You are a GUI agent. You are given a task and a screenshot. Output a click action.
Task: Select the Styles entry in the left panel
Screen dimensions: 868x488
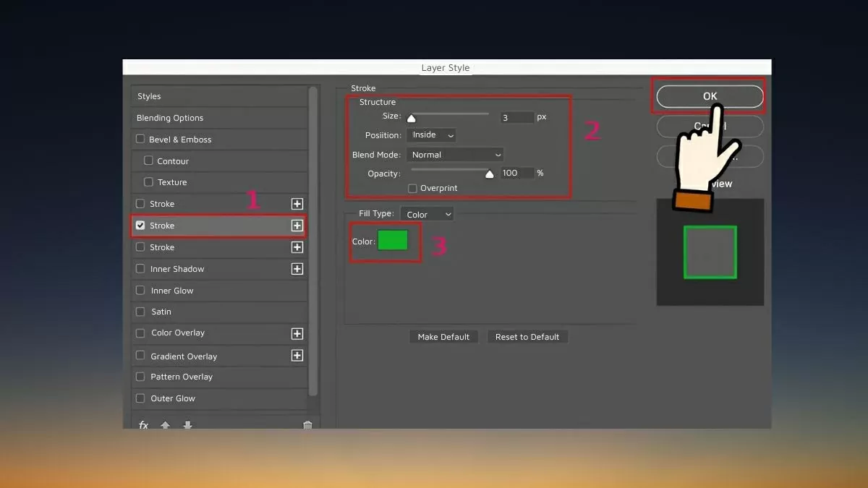coord(149,96)
